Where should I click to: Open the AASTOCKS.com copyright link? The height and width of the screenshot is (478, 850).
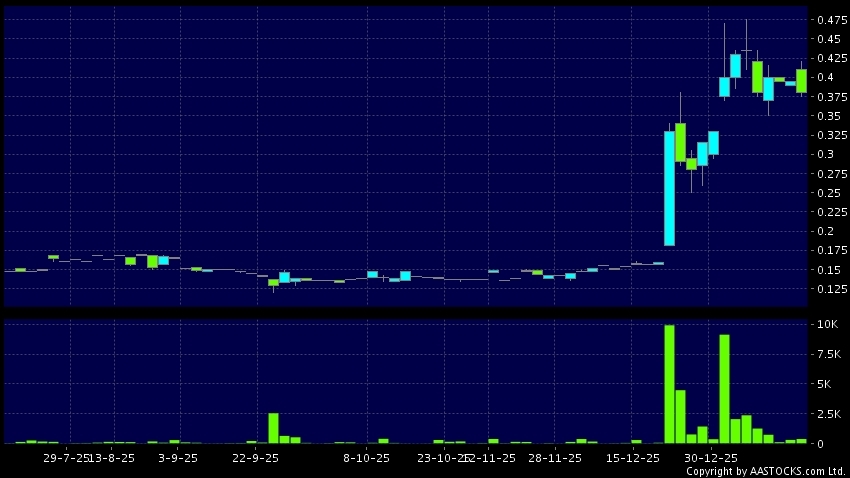coord(764,471)
